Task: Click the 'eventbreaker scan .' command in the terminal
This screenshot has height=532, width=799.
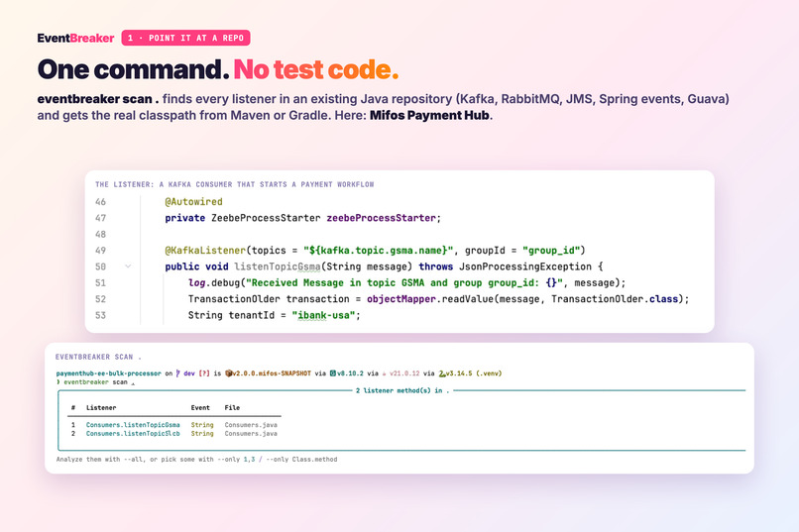Action: (x=99, y=381)
